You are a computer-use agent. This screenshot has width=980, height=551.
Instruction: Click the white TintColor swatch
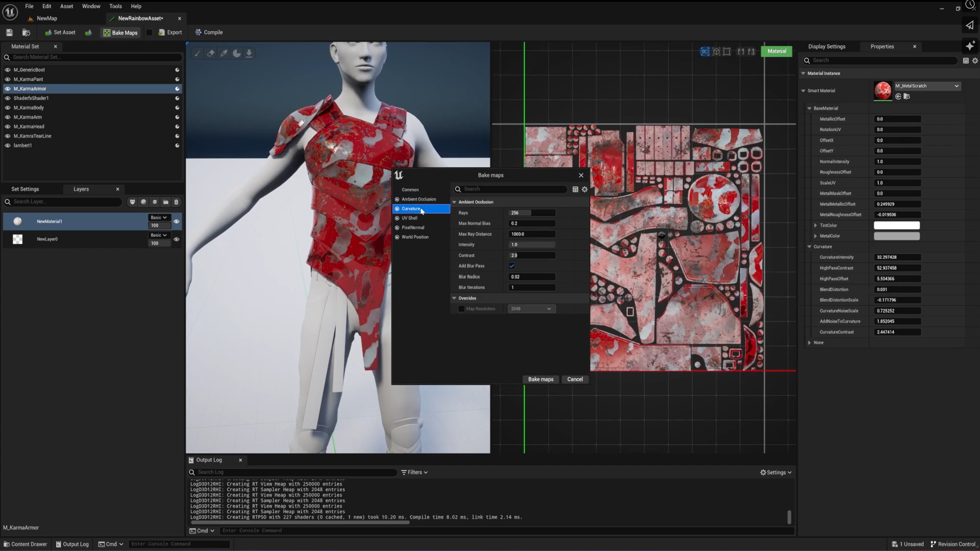point(896,226)
